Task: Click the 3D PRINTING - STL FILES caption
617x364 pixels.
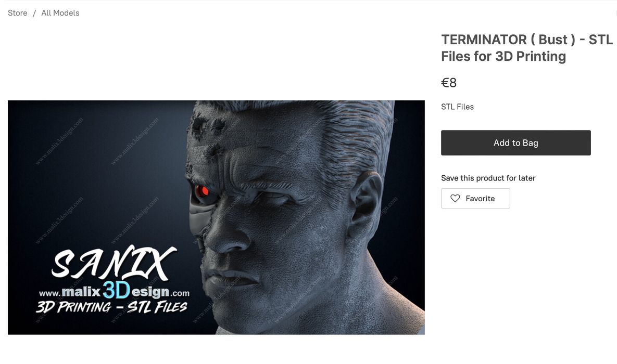Action: pyautogui.click(x=111, y=307)
